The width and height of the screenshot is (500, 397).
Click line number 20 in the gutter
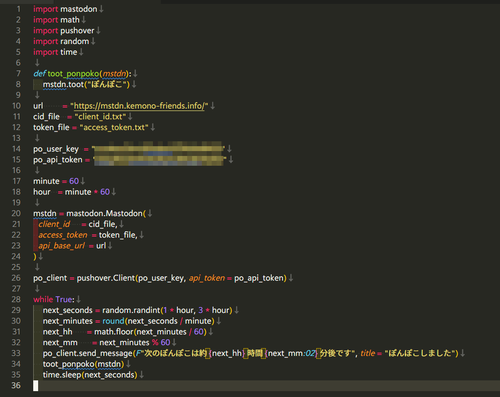(16, 213)
